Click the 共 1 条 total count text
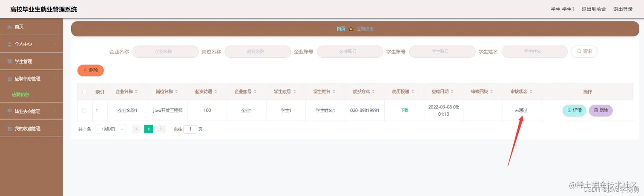 click(85, 129)
